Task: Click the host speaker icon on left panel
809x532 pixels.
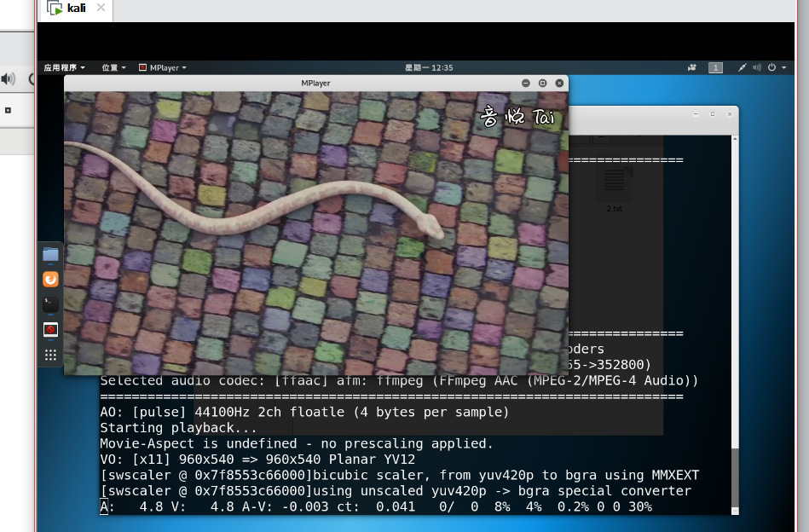Action: coord(8,79)
